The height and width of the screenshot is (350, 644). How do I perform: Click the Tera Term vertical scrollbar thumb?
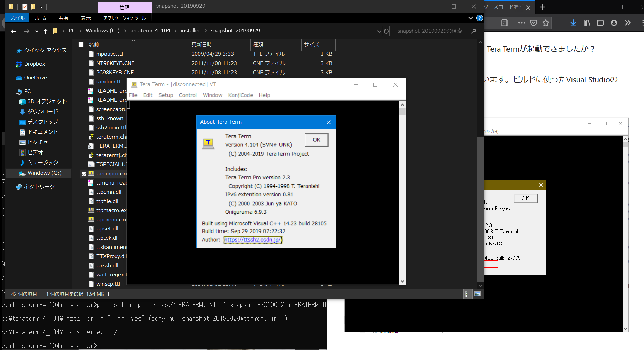click(x=402, y=112)
